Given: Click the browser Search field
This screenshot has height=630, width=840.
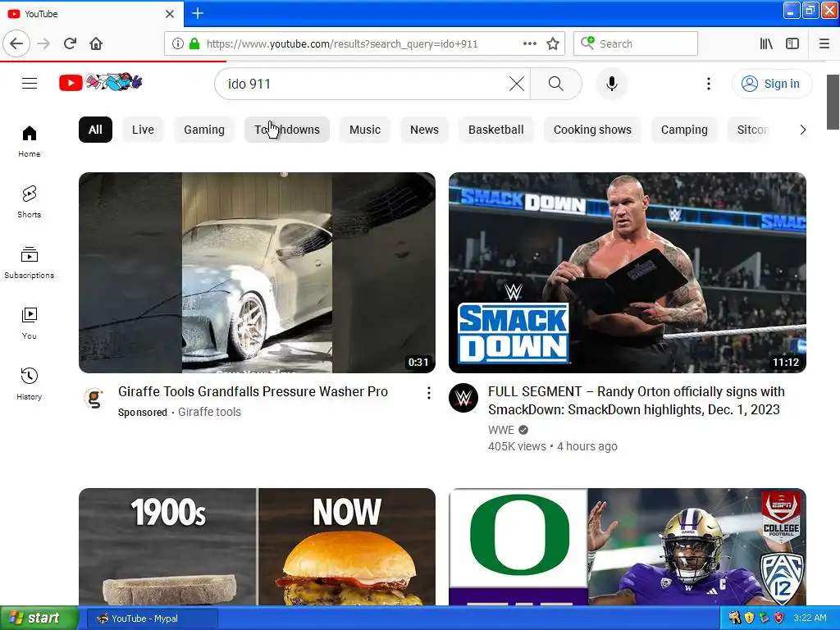Looking at the screenshot, I should (636, 43).
